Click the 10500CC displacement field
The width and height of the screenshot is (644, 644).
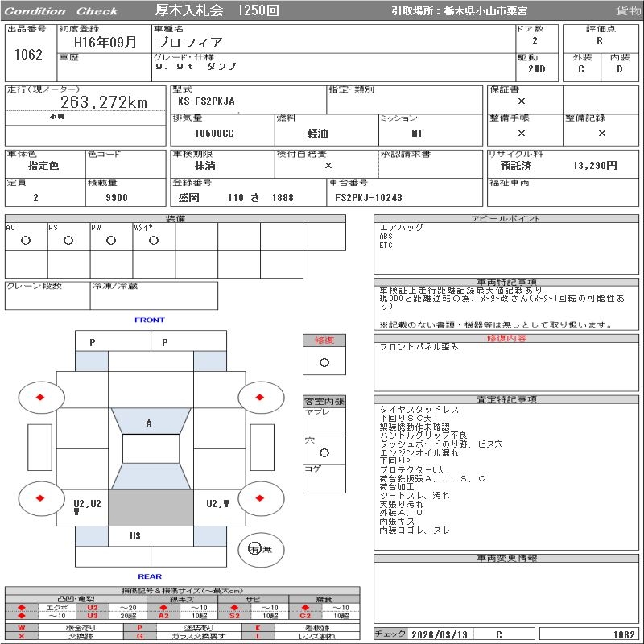click(x=215, y=134)
